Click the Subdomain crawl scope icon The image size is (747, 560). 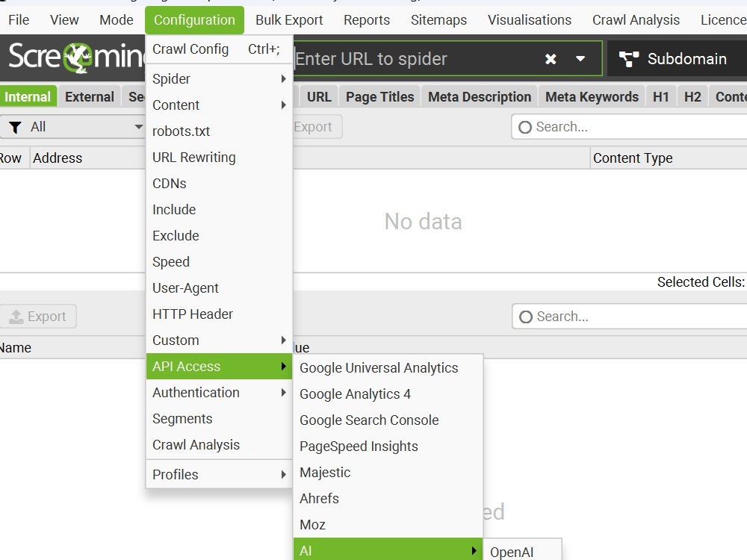(x=628, y=59)
